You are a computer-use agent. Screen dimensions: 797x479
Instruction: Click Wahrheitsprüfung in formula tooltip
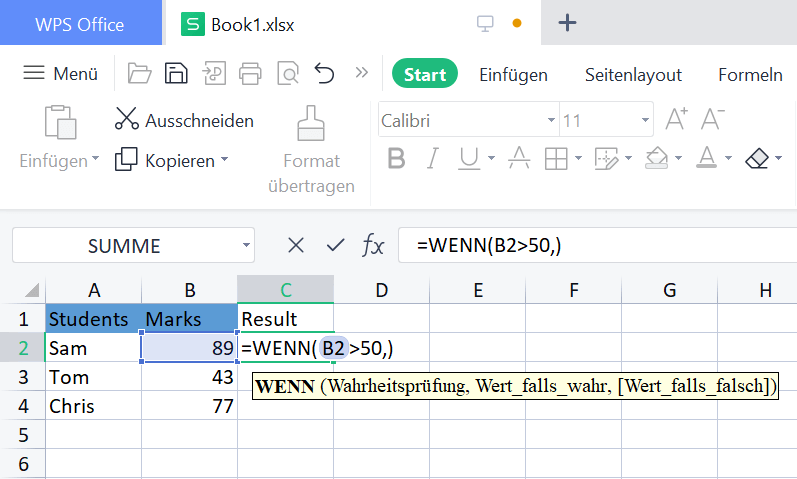tap(398, 386)
